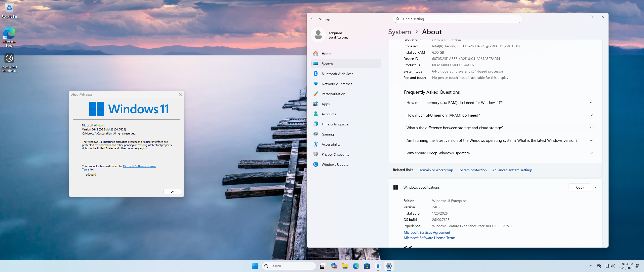Open the Personalization settings page
Viewport: 644px width, 272px height.
click(x=333, y=94)
